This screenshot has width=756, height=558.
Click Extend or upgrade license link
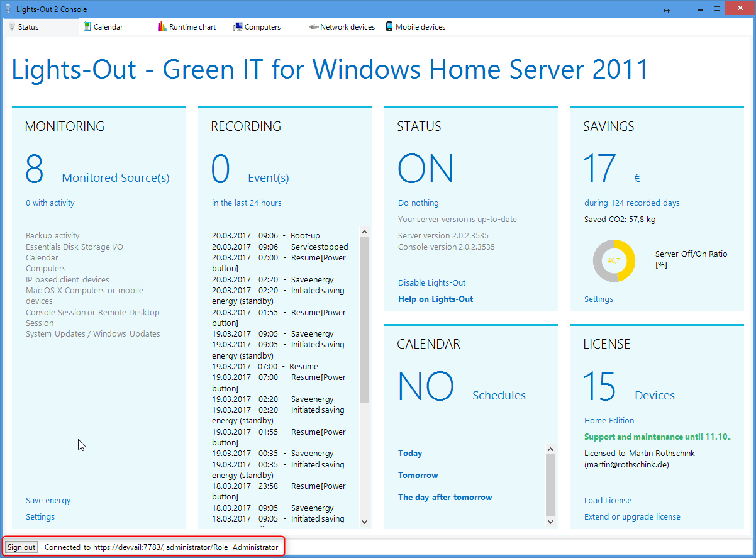pos(633,517)
